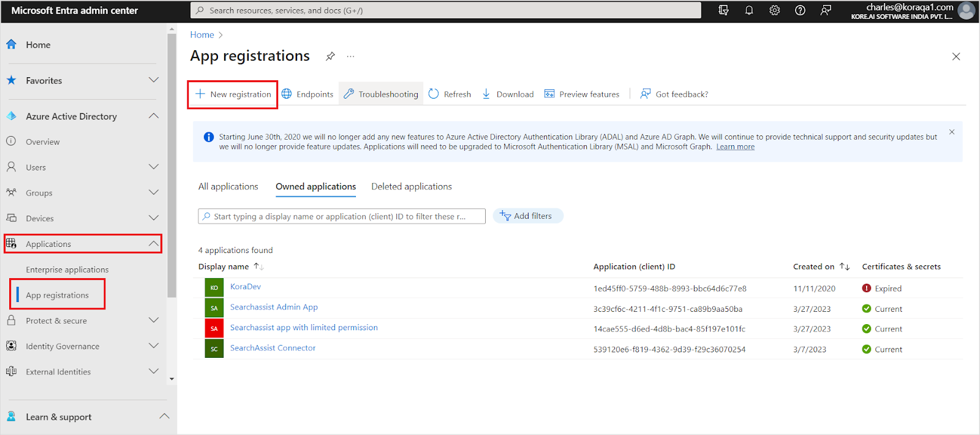Click Add filters button
Viewport: 980px width, 435px height.
527,216
